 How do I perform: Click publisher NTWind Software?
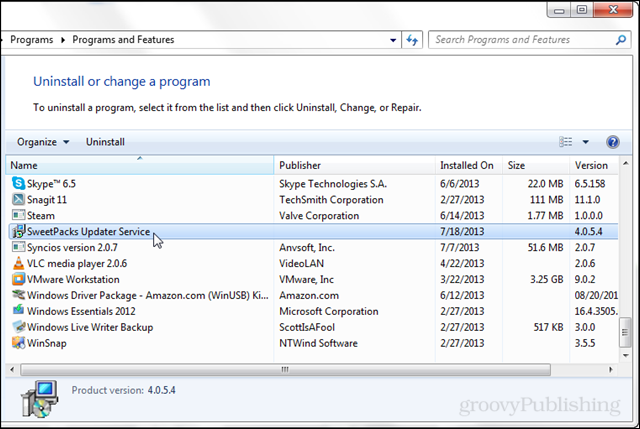pos(318,343)
